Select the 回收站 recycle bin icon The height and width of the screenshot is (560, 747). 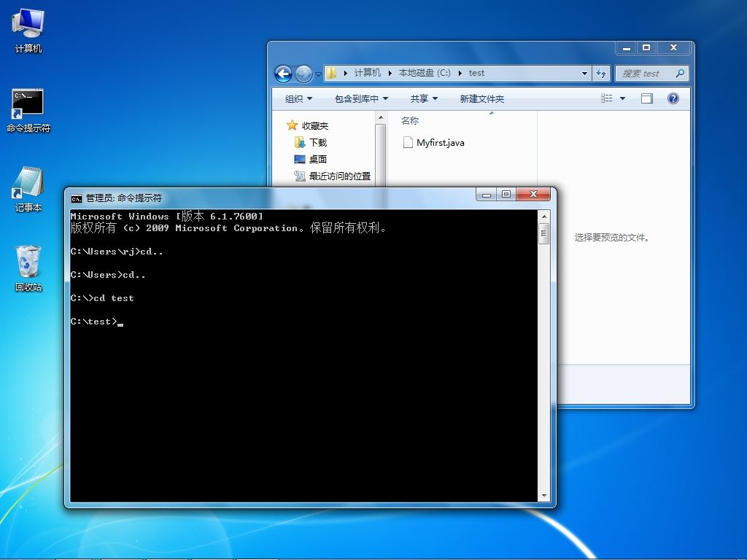[x=28, y=268]
